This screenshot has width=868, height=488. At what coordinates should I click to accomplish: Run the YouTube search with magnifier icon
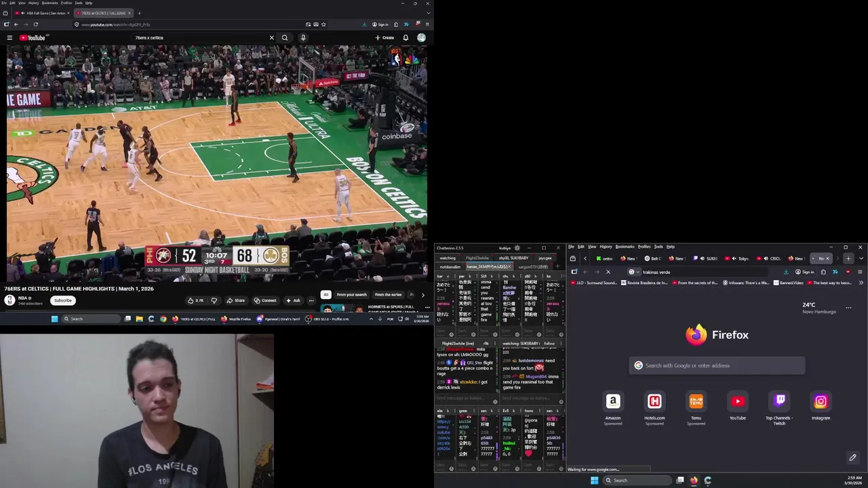(285, 38)
